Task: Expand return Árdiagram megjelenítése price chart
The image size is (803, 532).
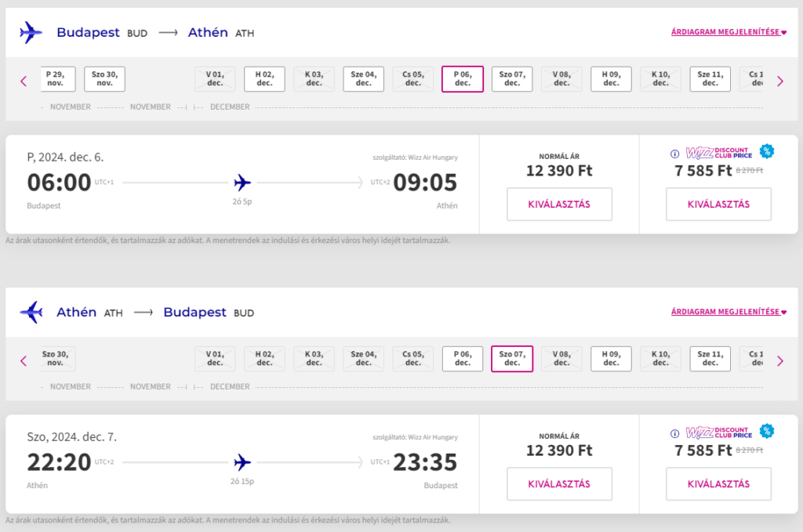Action: [729, 312]
